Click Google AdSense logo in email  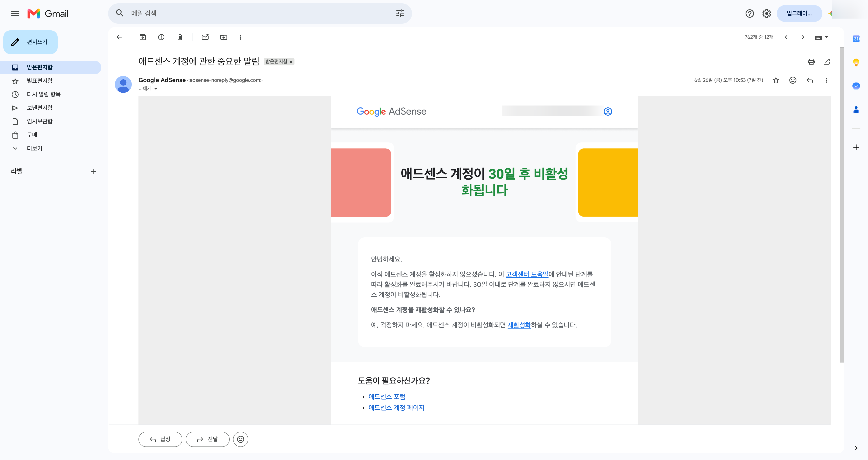pos(392,111)
